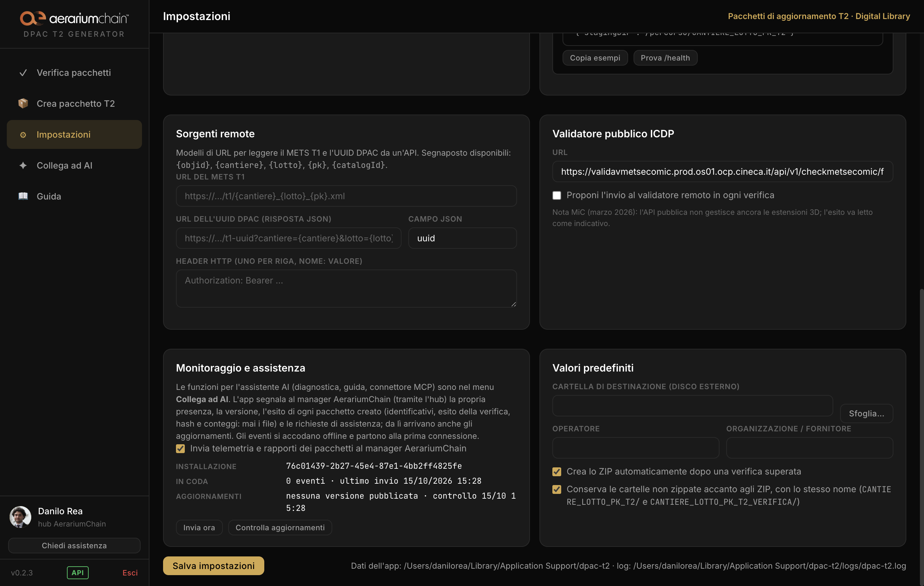
Task: Click the v0.2.3 version label
Action: (x=22, y=572)
